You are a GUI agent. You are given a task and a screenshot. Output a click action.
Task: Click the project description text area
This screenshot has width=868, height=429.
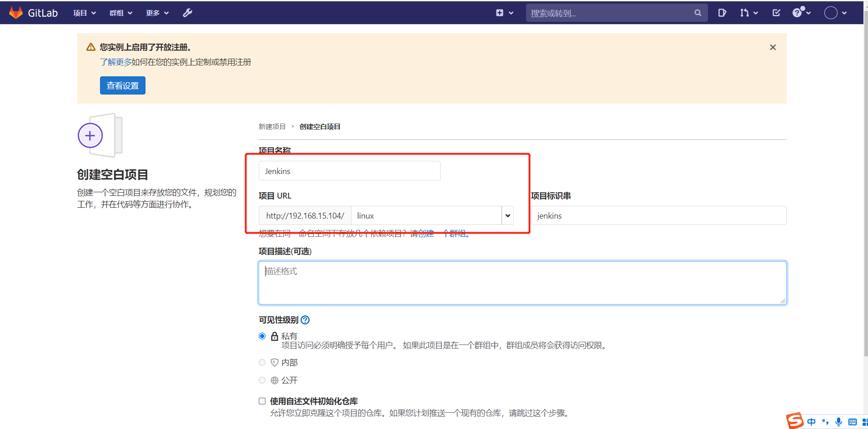[522, 283]
